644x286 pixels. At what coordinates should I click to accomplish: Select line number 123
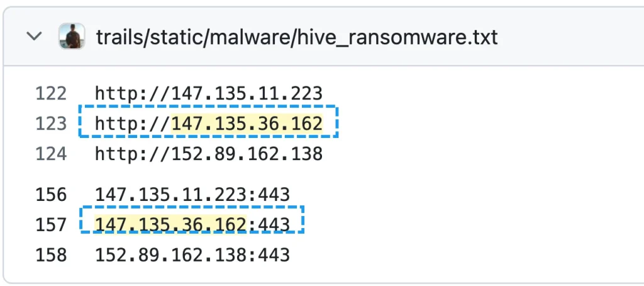click(51, 124)
